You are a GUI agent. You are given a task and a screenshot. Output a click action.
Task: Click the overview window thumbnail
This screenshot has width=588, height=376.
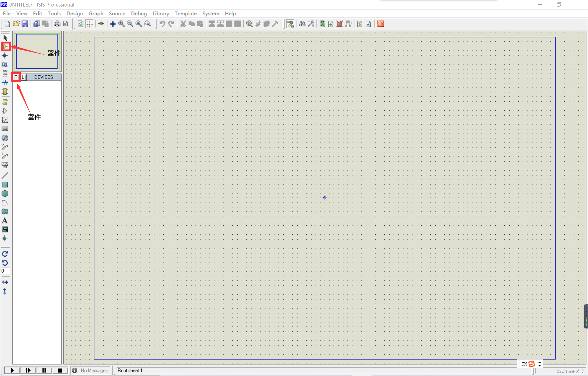tap(37, 51)
